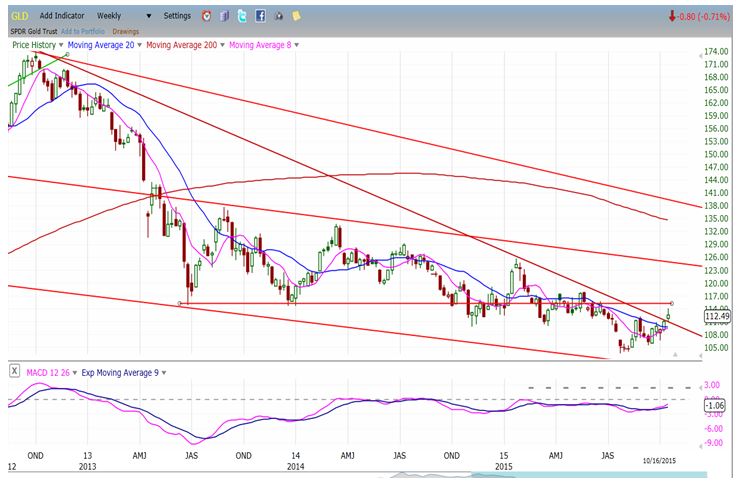
Task: Open the yellow sticky note icon
Action: tap(296, 16)
